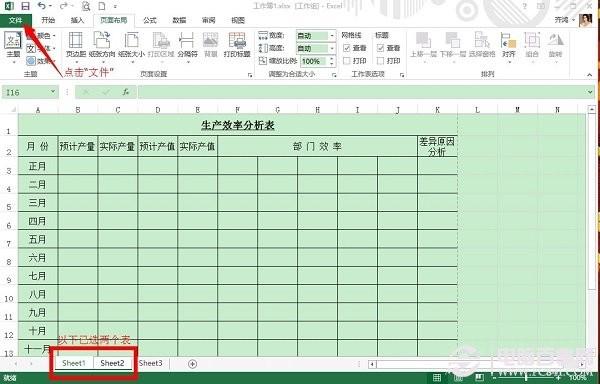Open the File (文件) tab
The image size is (600, 384).
click(x=15, y=20)
